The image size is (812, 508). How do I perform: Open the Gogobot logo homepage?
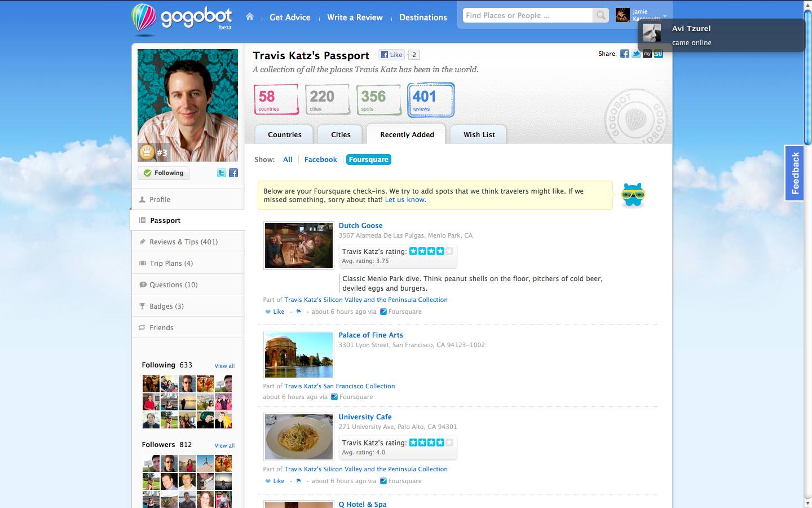coord(182,18)
